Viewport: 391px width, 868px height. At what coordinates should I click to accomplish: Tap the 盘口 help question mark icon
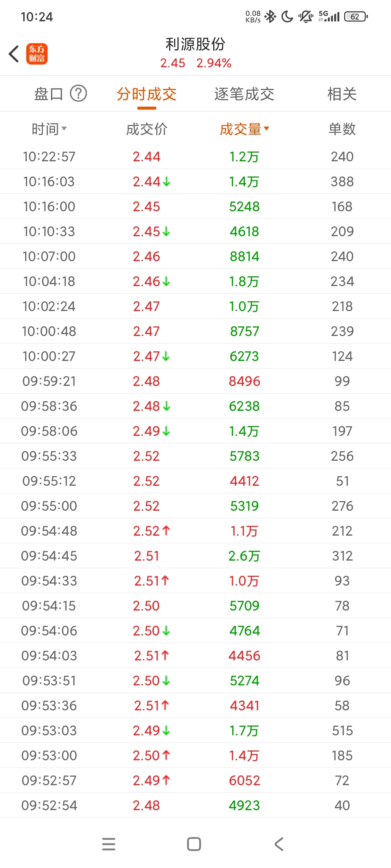coord(78,94)
